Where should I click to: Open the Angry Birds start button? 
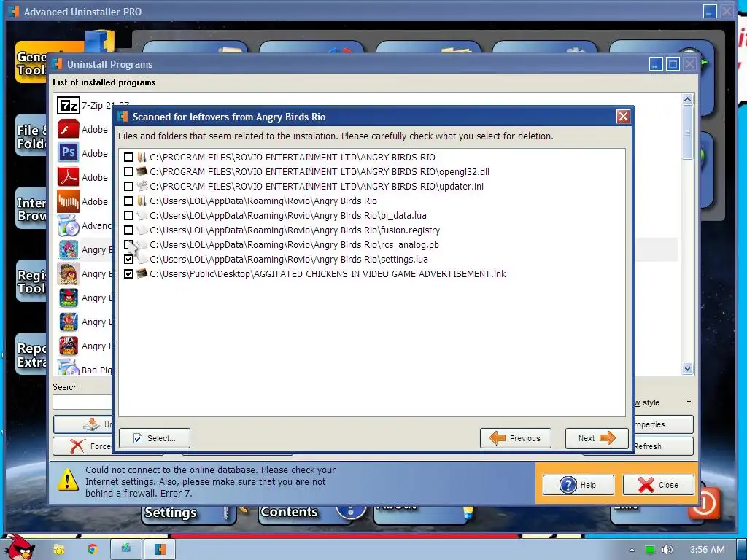pos(18,547)
